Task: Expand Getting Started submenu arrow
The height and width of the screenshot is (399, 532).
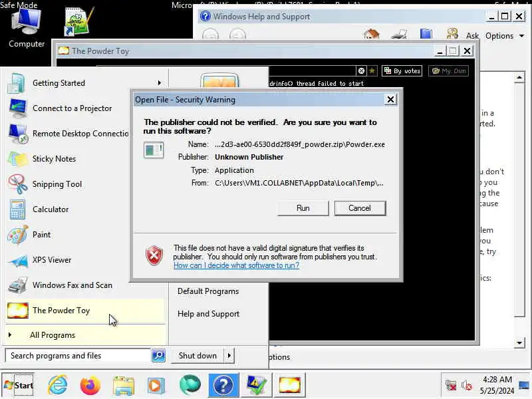Action: 160,82
